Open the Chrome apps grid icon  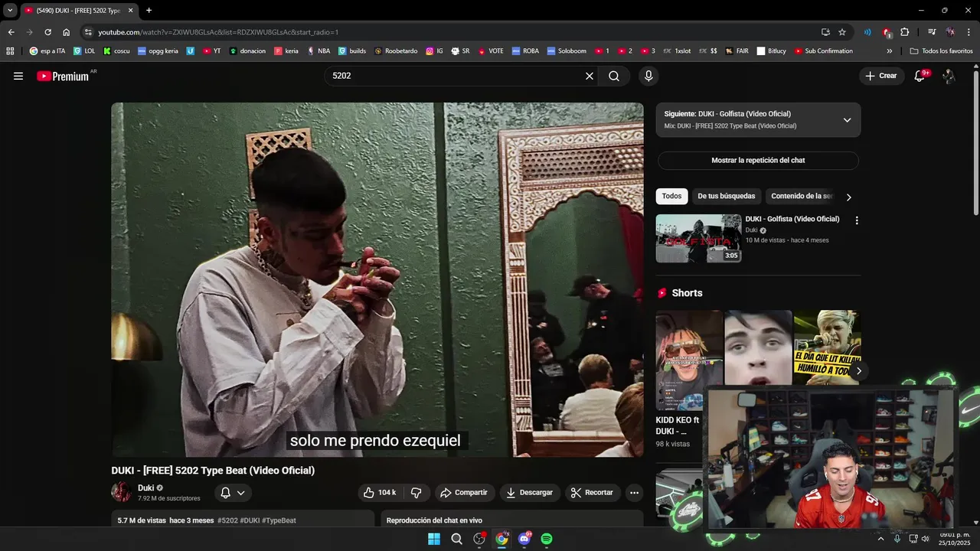click(x=10, y=51)
